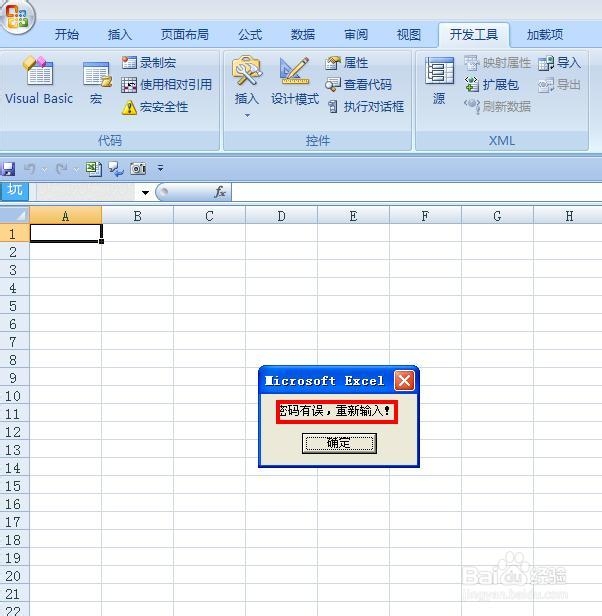Select column D header

pos(281,216)
